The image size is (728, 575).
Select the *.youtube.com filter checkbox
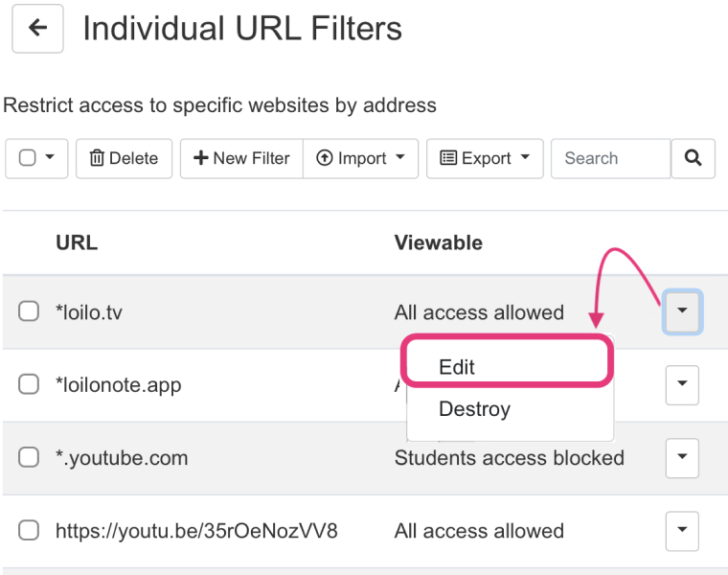(x=29, y=457)
